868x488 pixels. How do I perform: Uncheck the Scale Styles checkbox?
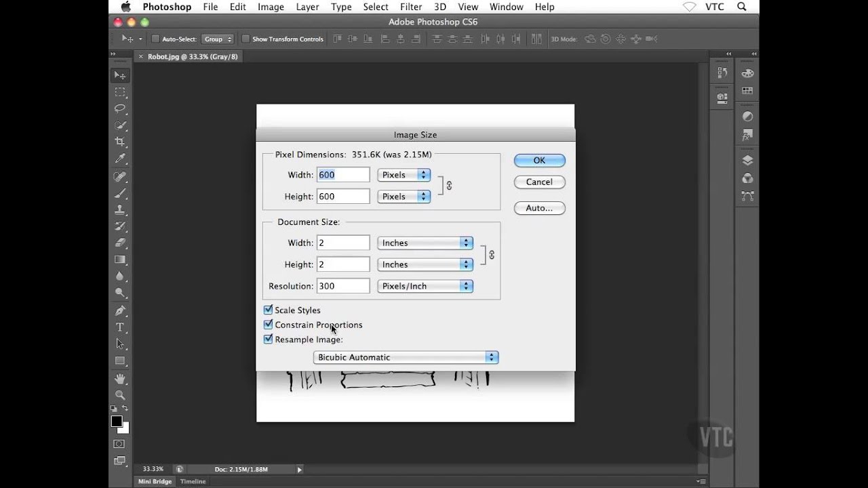click(268, 310)
